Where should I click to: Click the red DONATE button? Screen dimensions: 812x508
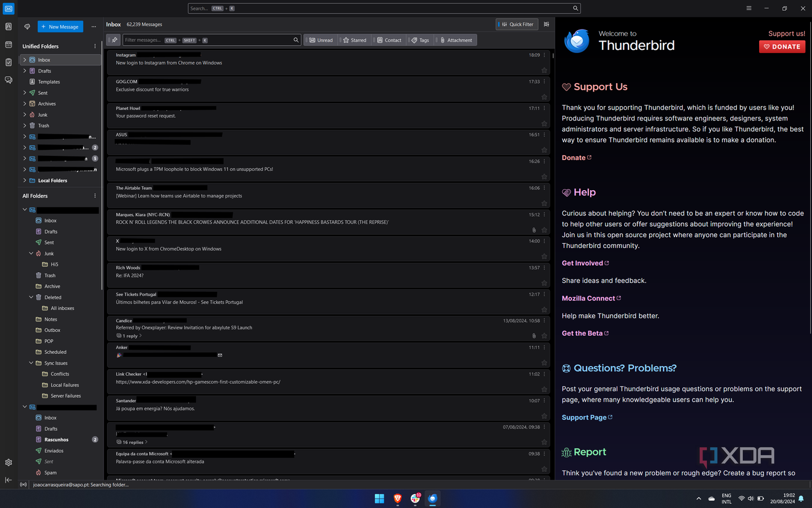coord(782,46)
